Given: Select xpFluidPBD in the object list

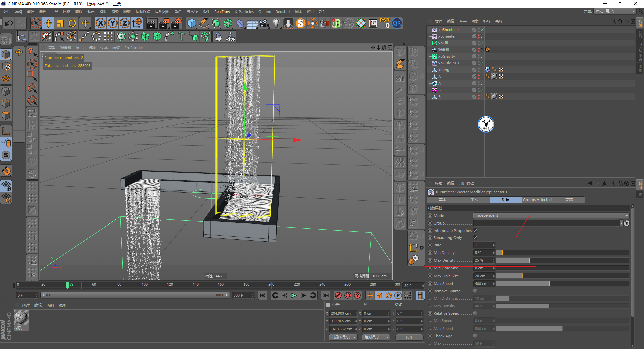Looking at the screenshot, I should [448, 63].
